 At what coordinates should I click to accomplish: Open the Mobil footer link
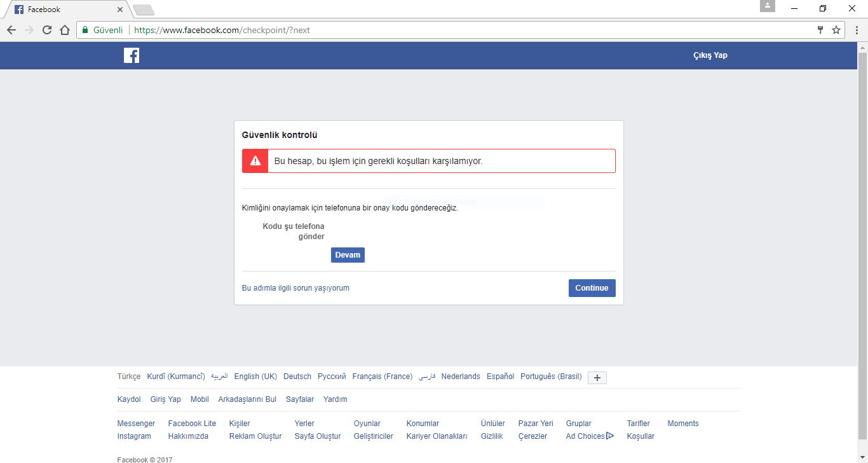click(200, 399)
